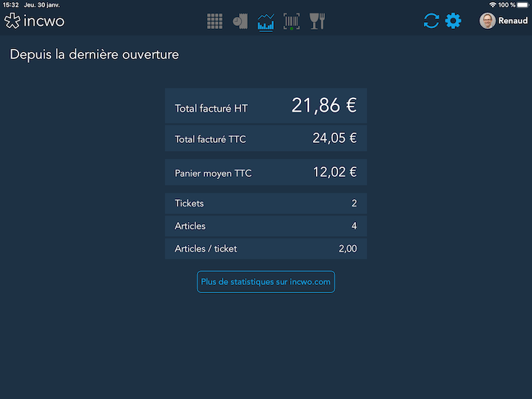Open the barcode scanner icon
532x399 pixels.
[x=292, y=21]
